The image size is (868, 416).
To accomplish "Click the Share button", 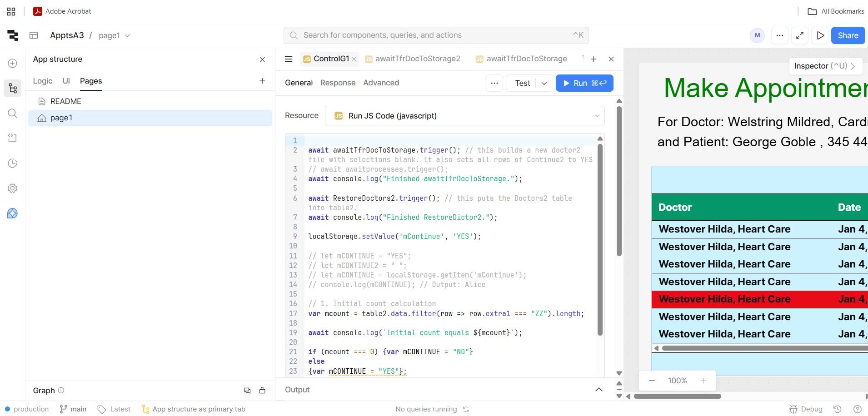I will point(848,35).
